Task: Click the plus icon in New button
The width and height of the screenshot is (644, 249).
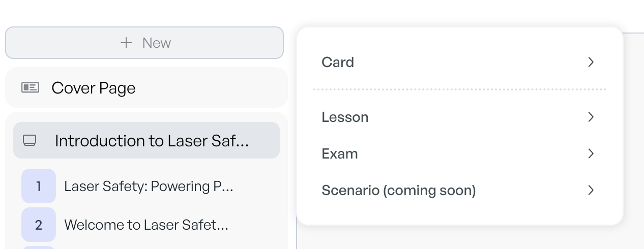Action: coord(126,43)
